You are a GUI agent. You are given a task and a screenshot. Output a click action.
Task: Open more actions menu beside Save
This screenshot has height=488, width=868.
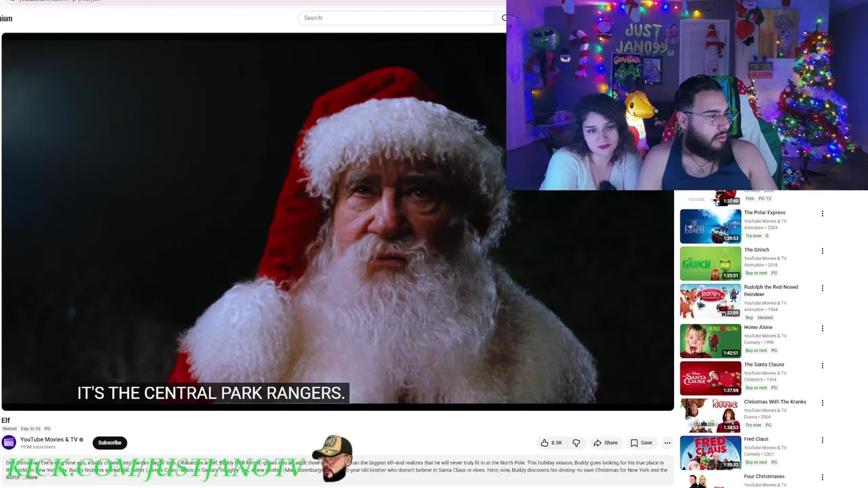(x=667, y=443)
